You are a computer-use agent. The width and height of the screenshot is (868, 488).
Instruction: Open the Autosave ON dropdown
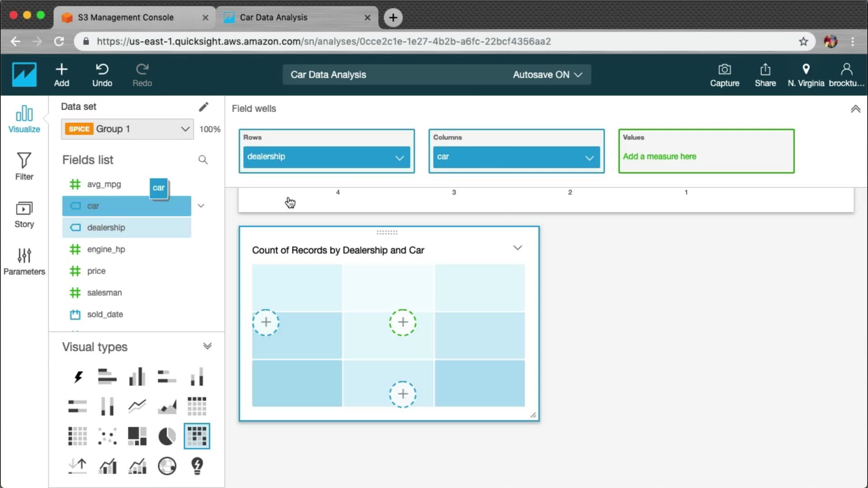(547, 75)
